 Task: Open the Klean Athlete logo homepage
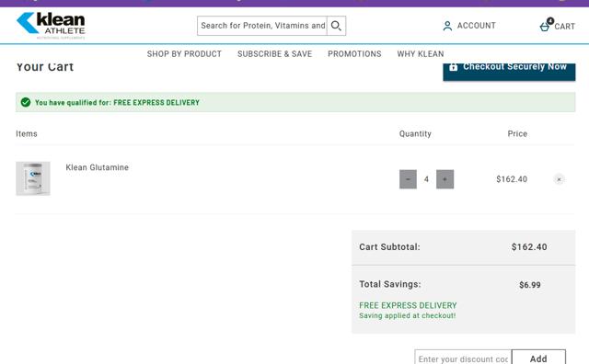point(51,25)
